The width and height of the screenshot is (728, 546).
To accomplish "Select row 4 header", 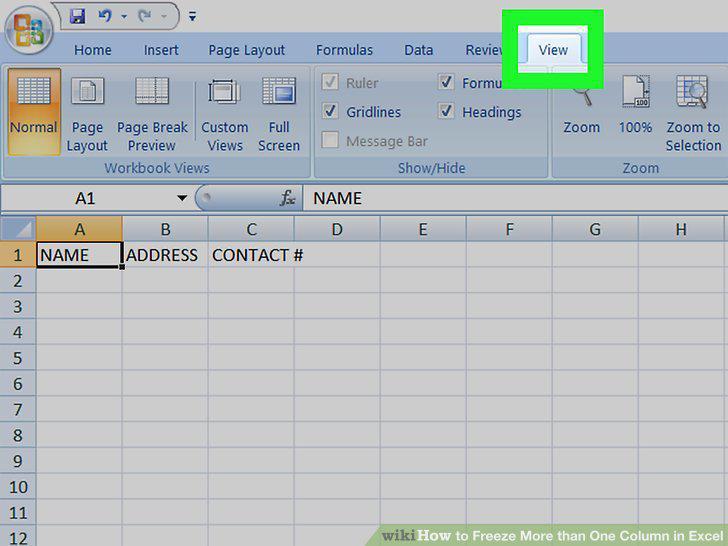I will 18,332.
